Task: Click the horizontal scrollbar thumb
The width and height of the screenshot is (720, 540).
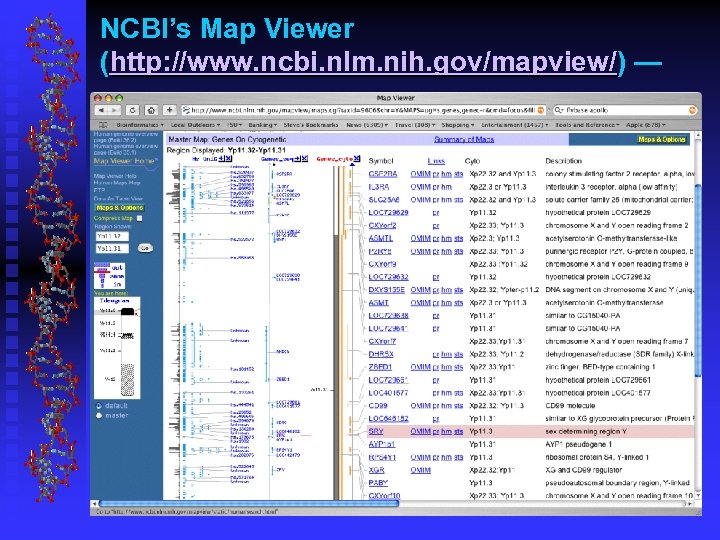Action: coord(249,504)
